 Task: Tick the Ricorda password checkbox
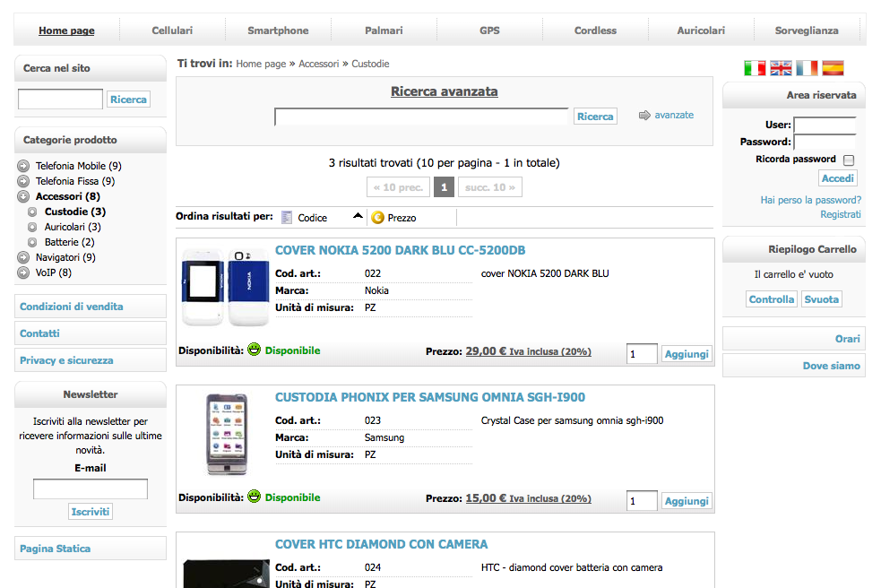pos(849,160)
